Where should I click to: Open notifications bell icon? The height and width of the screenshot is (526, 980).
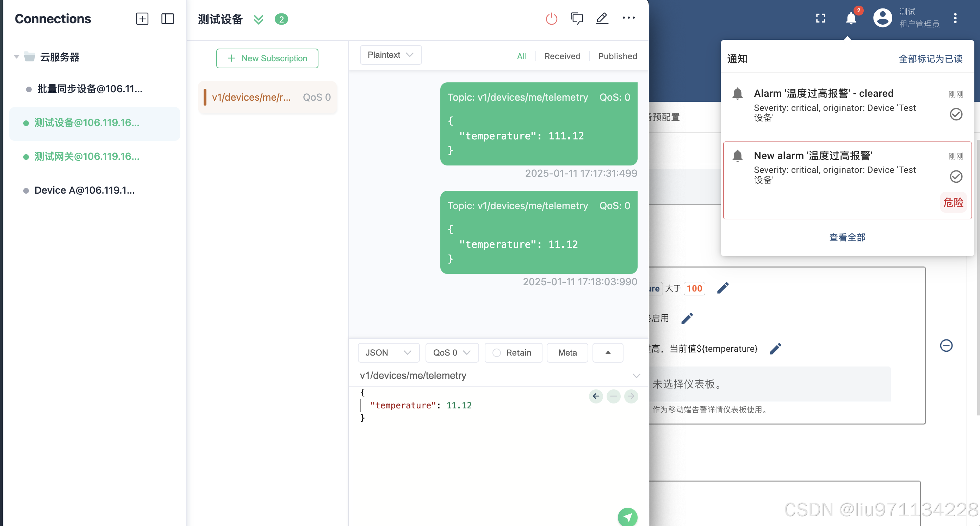851,18
